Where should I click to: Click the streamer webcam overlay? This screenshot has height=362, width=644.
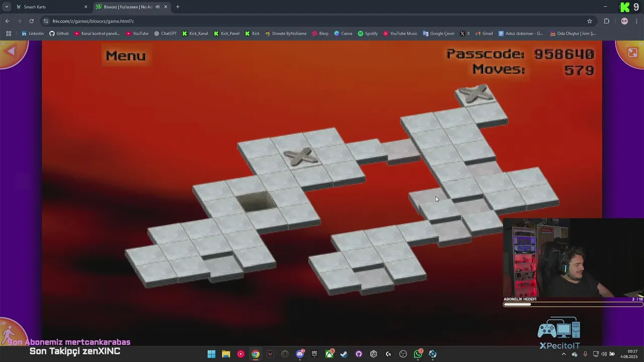pos(574,257)
